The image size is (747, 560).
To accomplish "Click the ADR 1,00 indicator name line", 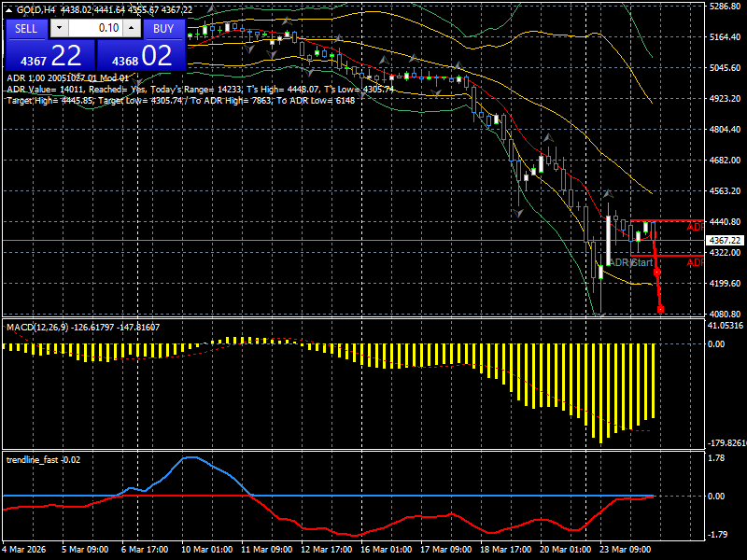I will (x=67, y=78).
